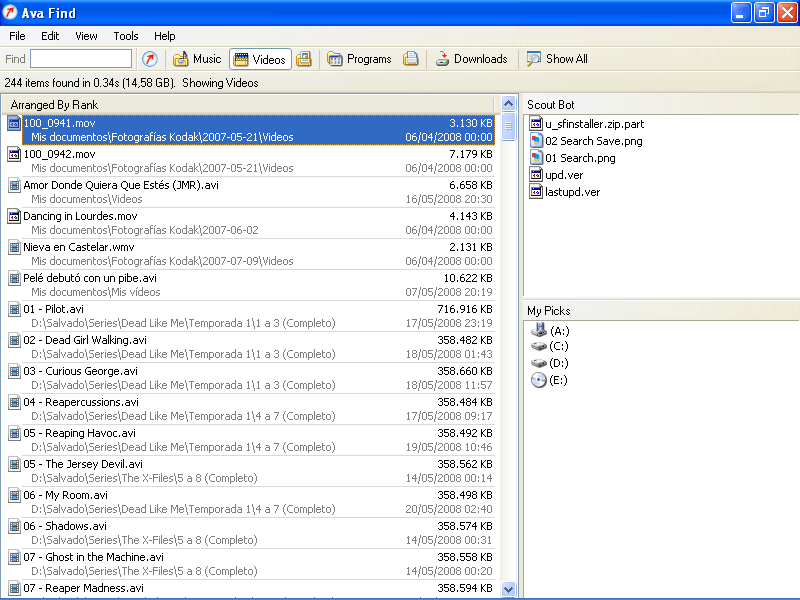Enable the Programs filter
This screenshot has height=600, width=800.
[x=359, y=58]
